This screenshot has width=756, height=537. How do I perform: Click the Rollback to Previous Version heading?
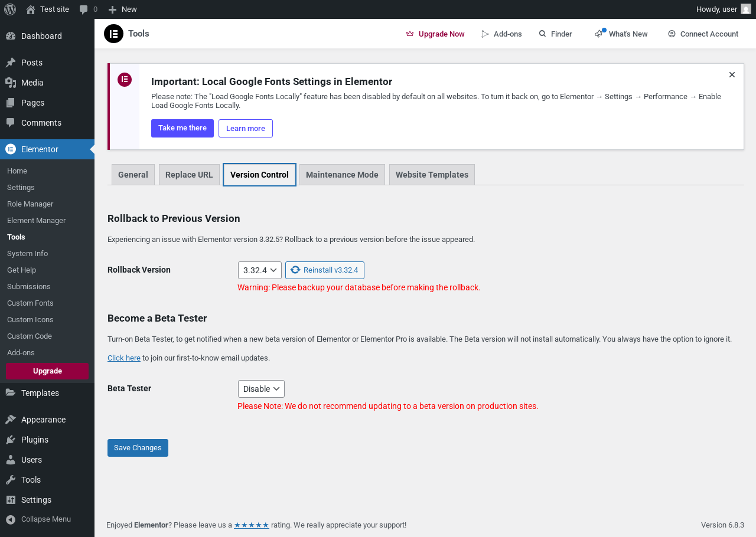[174, 219]
